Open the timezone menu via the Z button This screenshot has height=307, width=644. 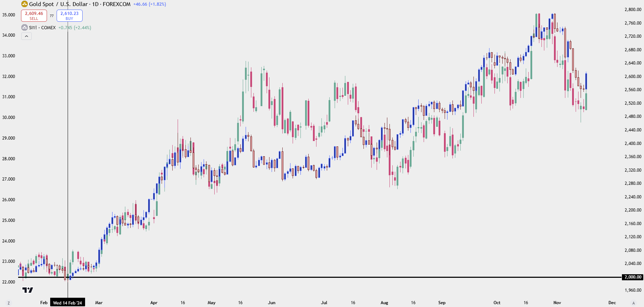point(9,303)
